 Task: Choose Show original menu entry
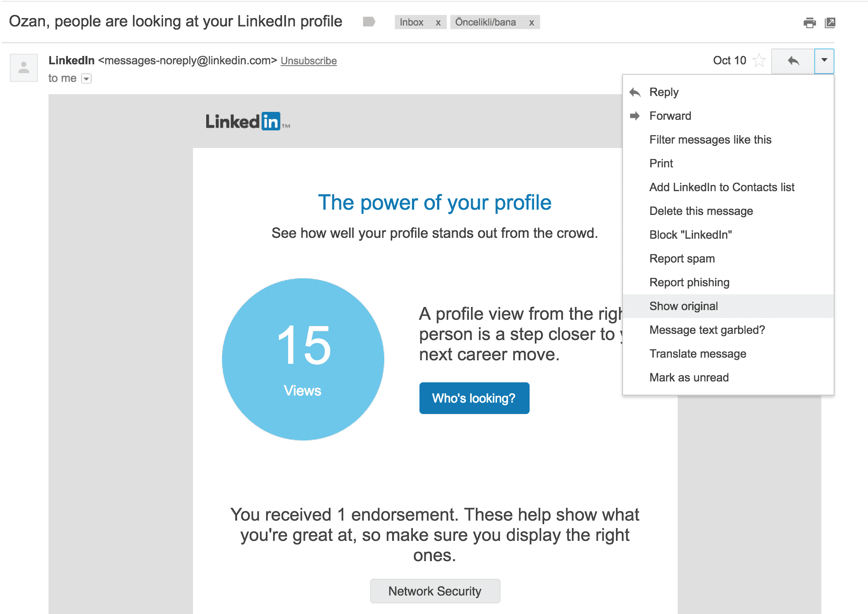(683, 306)
